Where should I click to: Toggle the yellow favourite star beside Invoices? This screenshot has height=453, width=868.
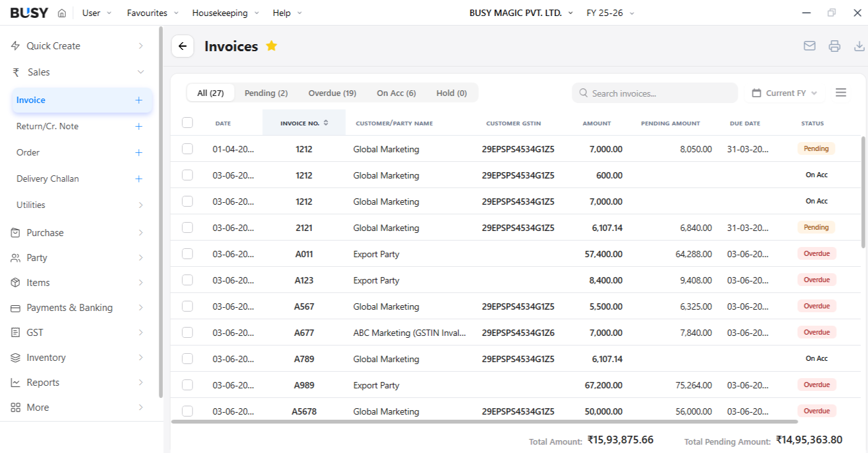272,46
